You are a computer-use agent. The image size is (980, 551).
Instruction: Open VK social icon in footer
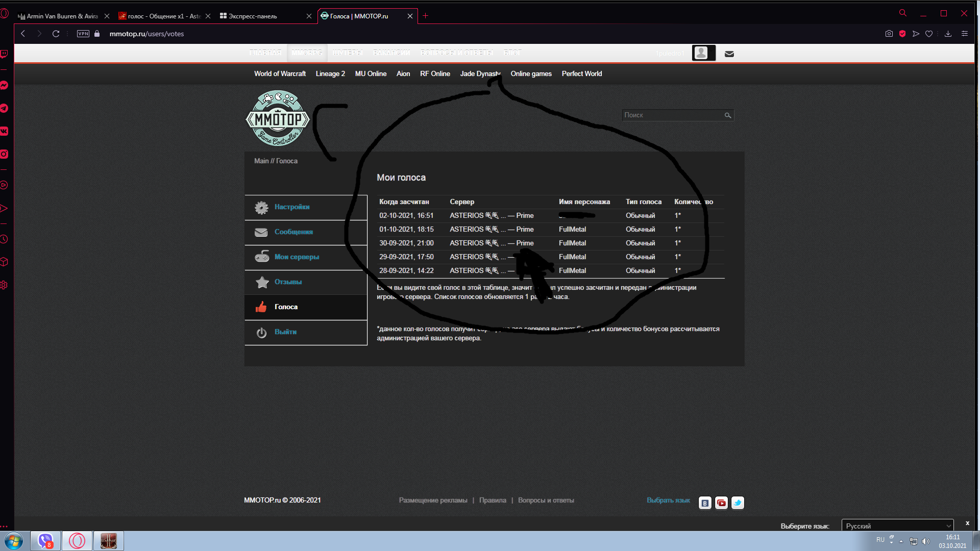click(x=705, y=503)
